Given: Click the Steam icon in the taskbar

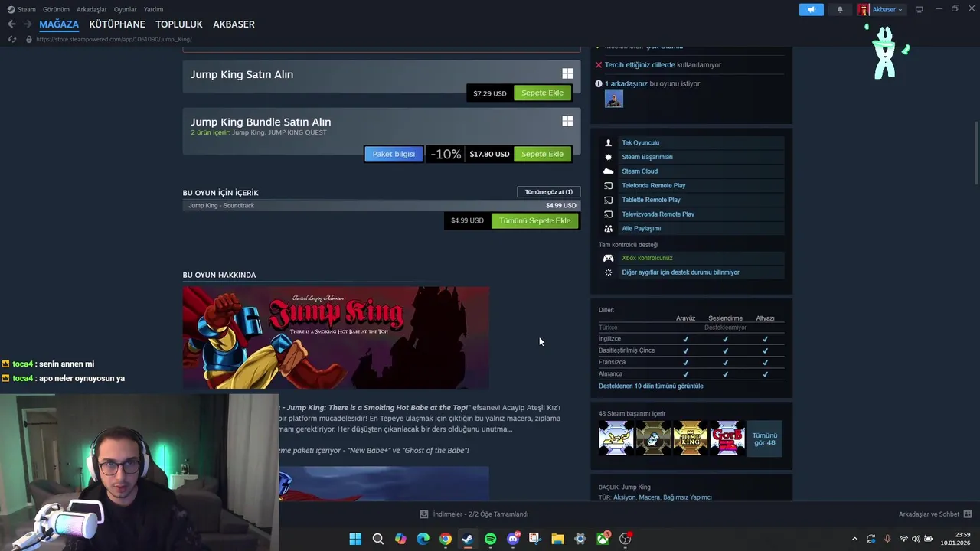Looking at the screenshot, I should 468,539.
